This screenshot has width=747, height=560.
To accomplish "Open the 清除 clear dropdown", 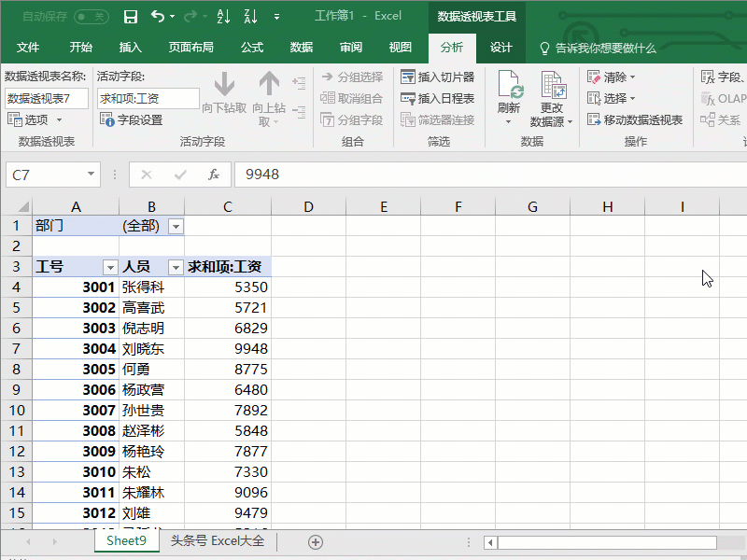I will pos(612,77).
